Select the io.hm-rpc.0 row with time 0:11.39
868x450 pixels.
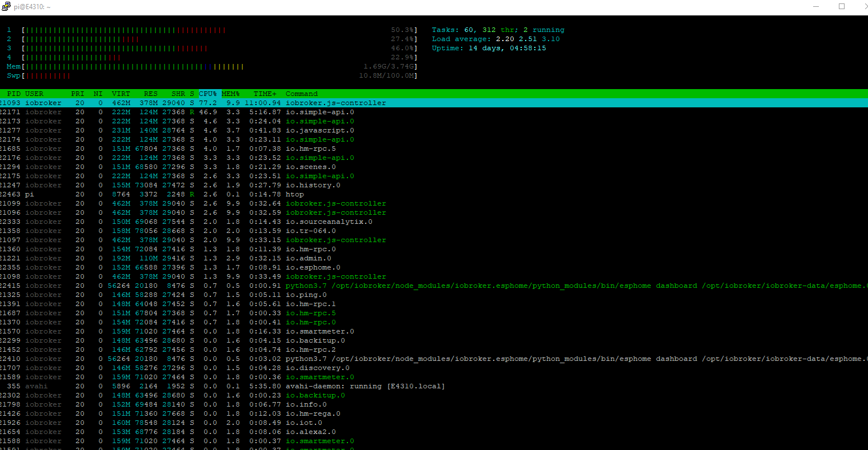pyautogui.click(x=434, y=249)
